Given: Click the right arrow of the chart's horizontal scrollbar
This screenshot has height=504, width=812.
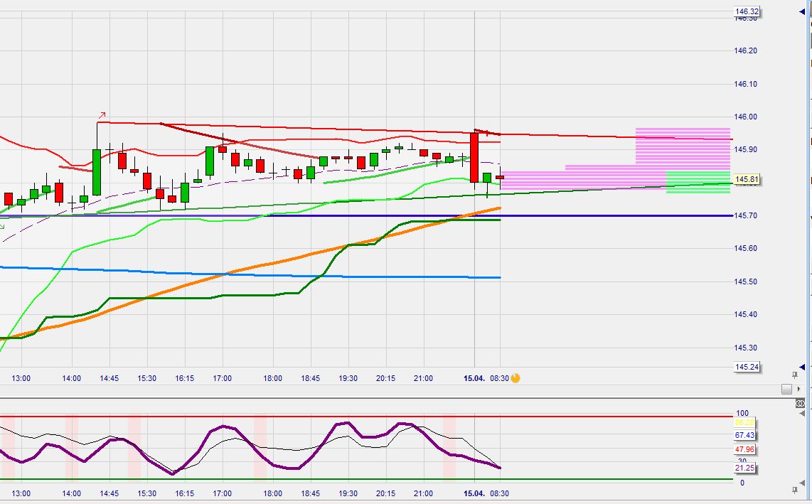Looking at the screenshot, I should (x=799, y=389).
